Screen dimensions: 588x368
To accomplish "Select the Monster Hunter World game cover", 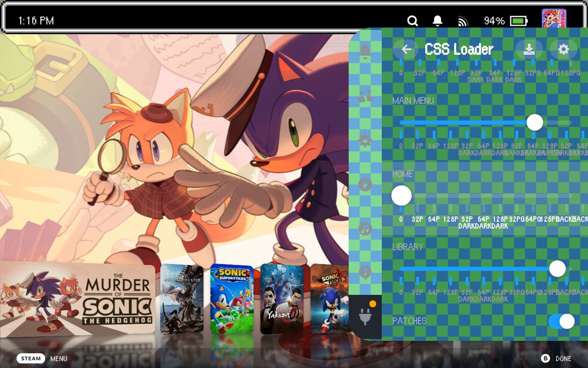I will point(181,298).
